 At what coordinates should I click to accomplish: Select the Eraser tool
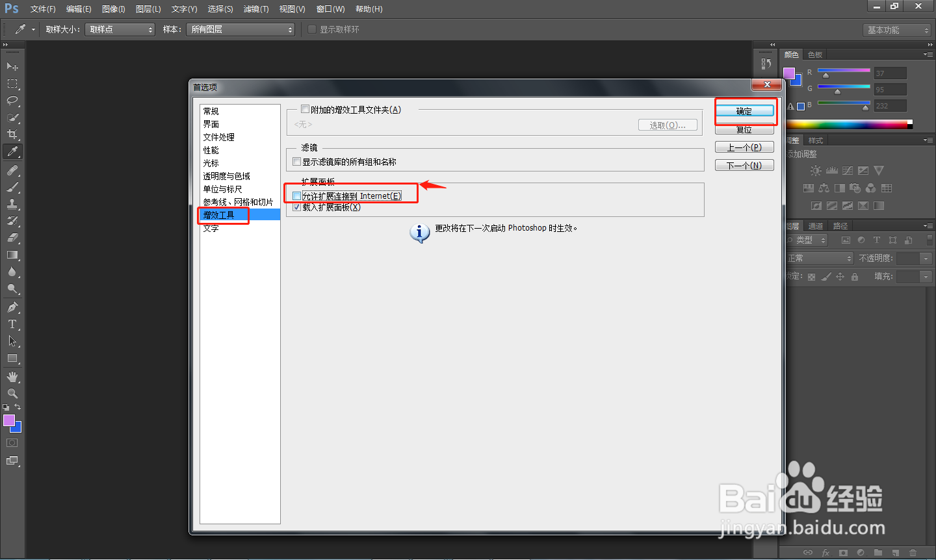click(x=12, y=238)
